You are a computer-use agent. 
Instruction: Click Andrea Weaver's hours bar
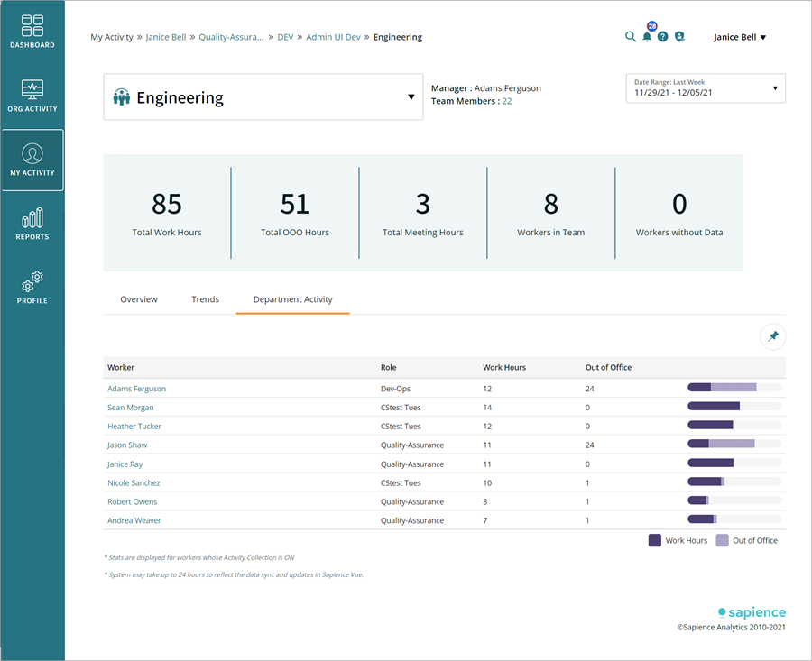coord(734,519)
